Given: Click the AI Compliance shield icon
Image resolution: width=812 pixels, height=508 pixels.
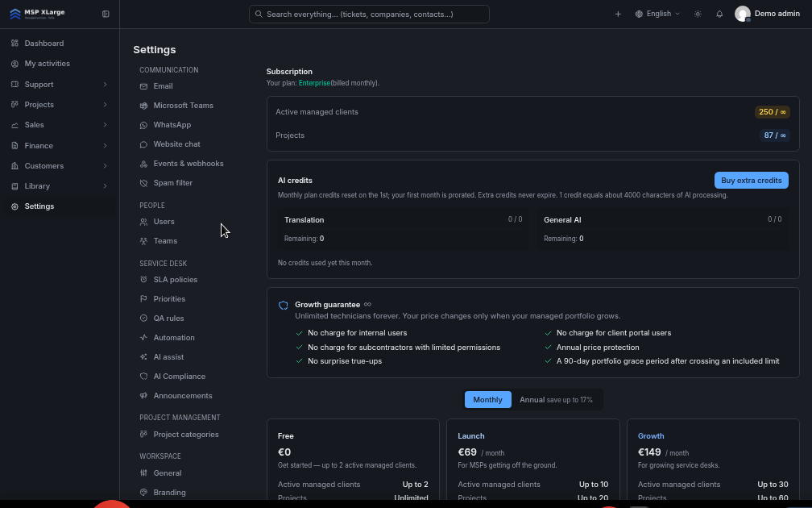Looking at the screenshot, I should [x=143, y=377].
